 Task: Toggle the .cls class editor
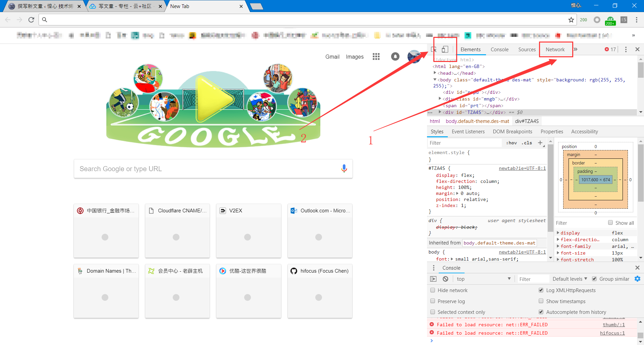click(x=527, y=143)
